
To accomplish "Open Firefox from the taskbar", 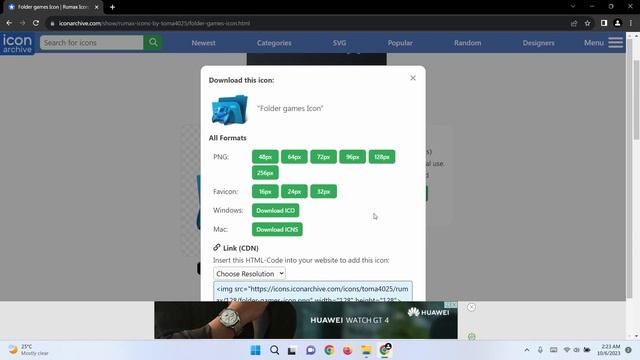I will [347, 350].
